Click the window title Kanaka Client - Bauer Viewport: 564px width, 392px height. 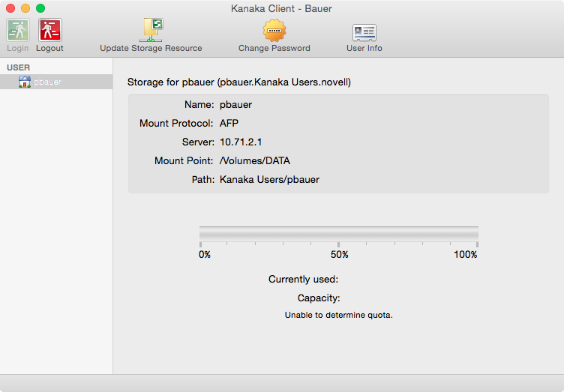tap(282, 9)
